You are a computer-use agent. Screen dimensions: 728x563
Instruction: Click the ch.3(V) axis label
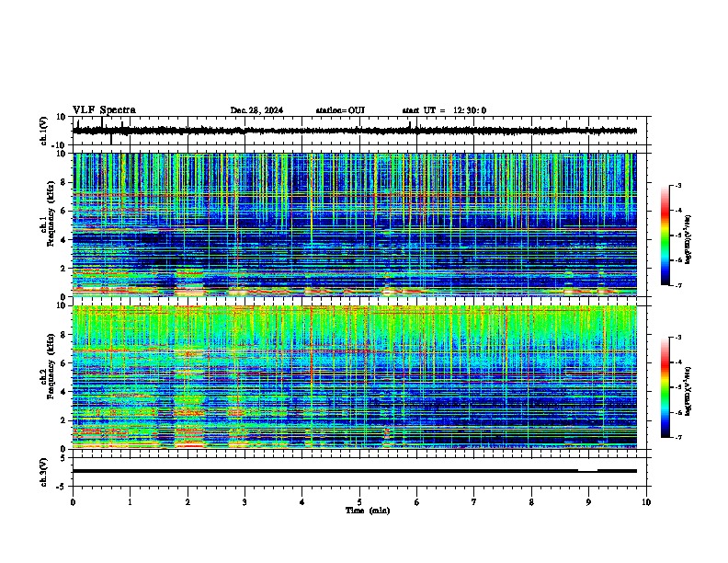44,472
